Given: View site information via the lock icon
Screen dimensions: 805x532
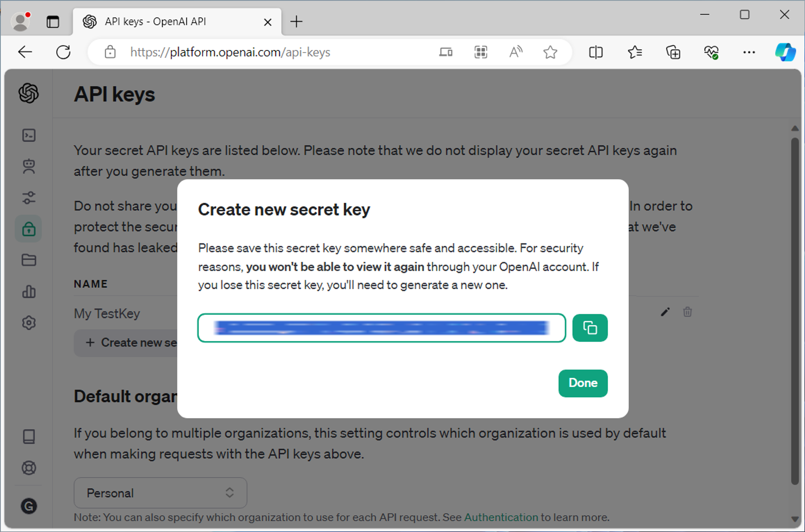Looking at the screenshot, I should point(110,52).
